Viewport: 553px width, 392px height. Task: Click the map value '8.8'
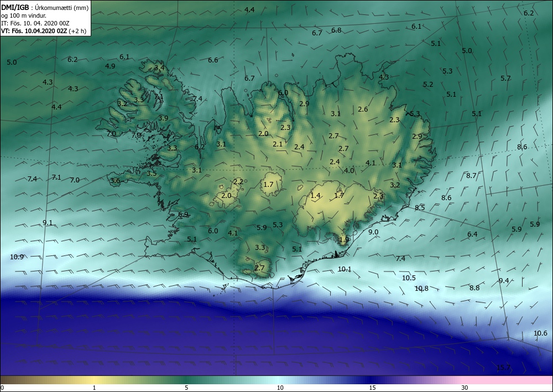click(474, 288)
